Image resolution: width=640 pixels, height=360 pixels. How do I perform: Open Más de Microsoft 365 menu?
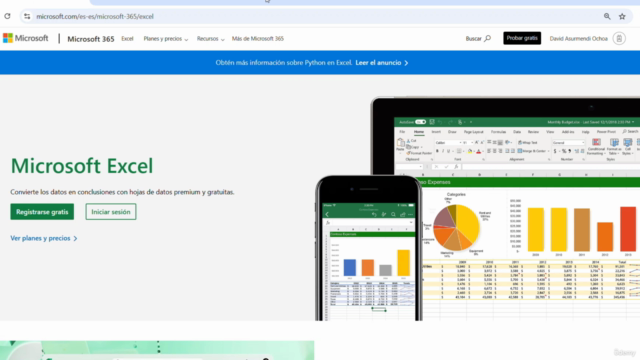pyautogui.click(x=258, y=38)
